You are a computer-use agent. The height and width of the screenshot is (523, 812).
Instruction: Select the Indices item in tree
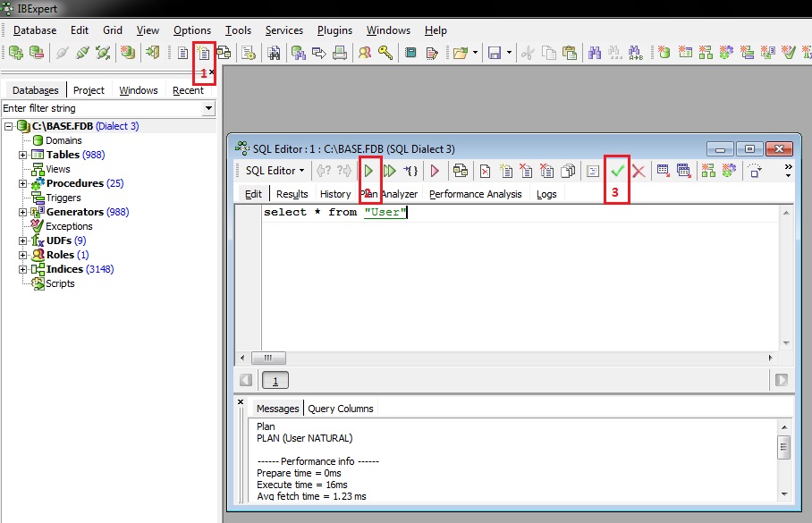pyautogui.click(x=64, y=269)
